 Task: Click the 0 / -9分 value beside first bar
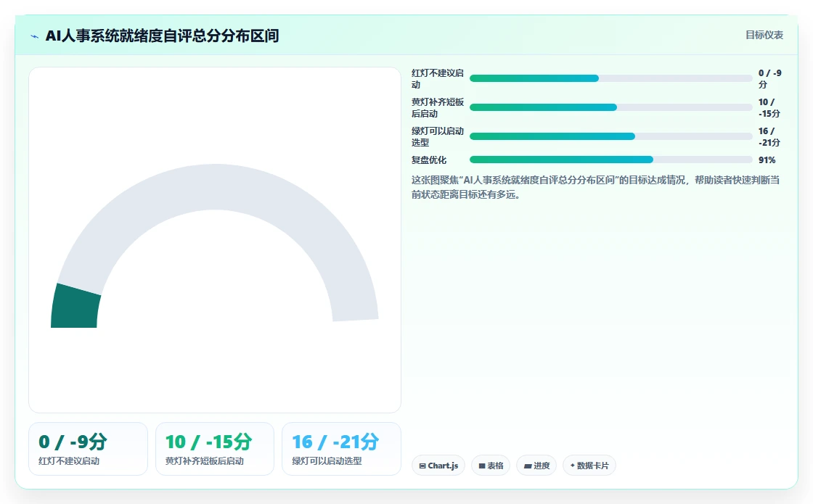[x=770, y=79]
